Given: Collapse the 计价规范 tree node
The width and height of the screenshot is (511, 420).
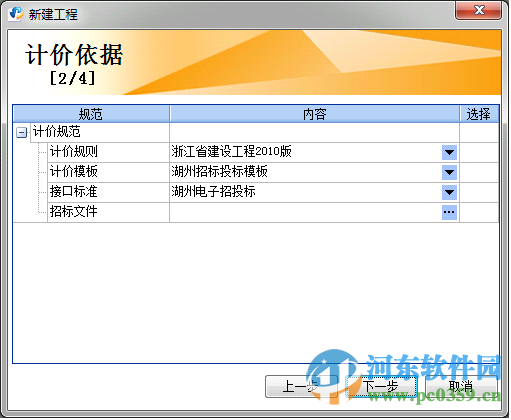Looking at the screenshot, I should pos(21,133).
